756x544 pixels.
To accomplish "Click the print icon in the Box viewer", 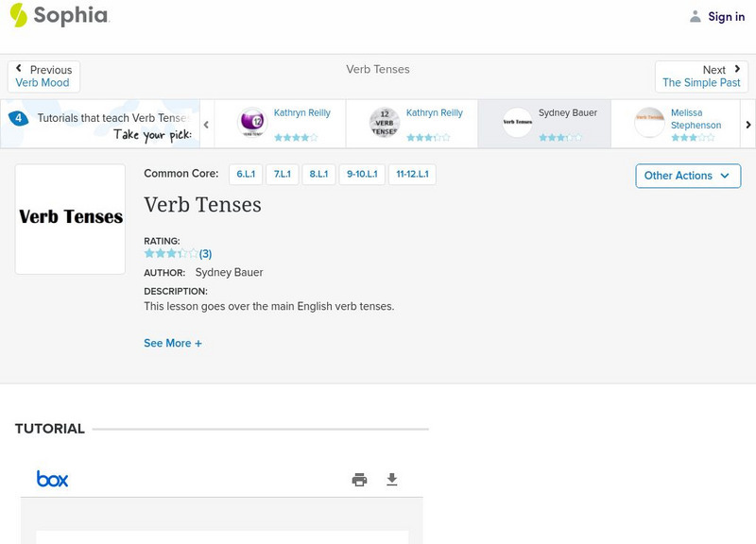I will (359, 479).
